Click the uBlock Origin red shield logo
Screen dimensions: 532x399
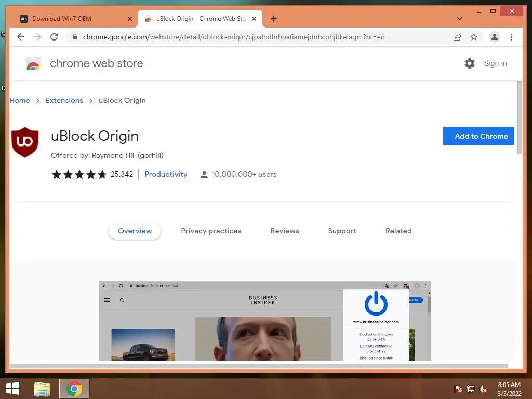(x=25, y=142)
